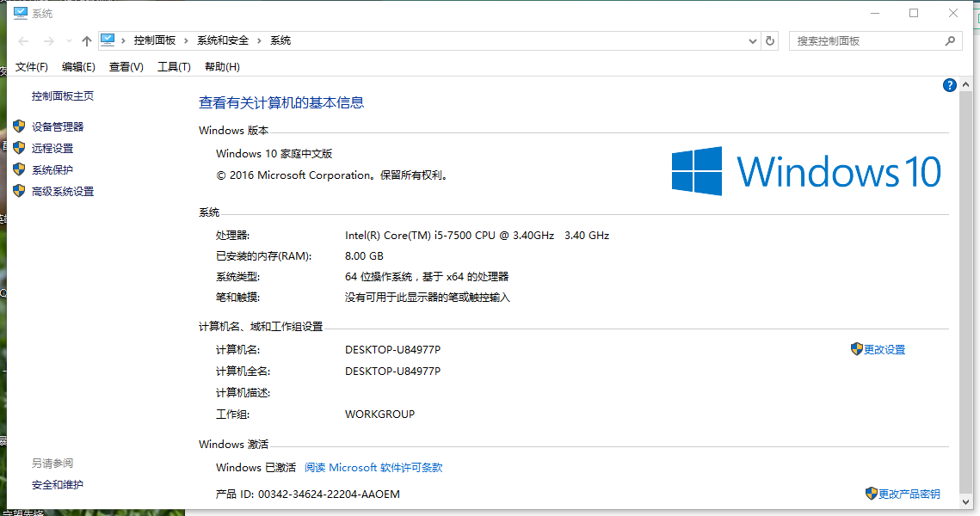The width and height of the screenshot is (980, 516).
Task: Minimize the 系统 window
Action: point(875,13)
